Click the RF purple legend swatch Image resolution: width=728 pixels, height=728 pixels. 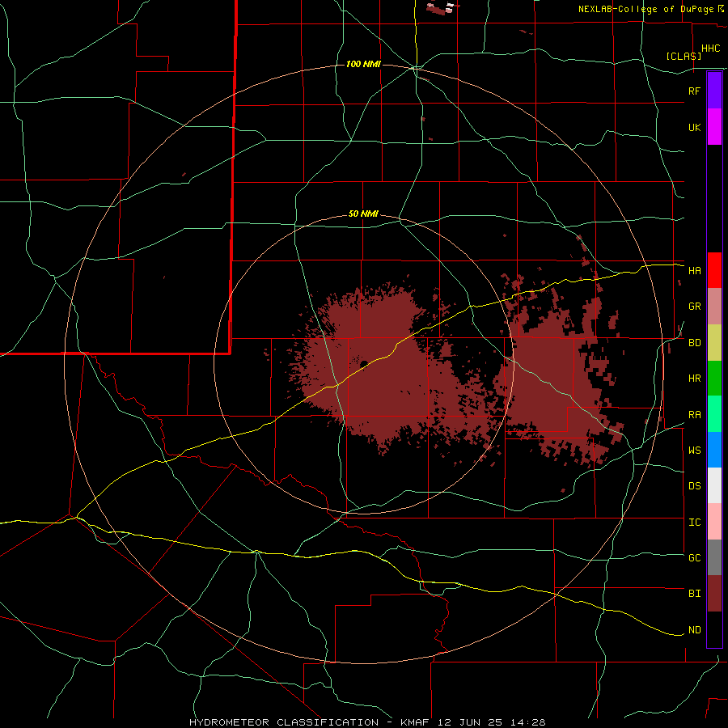(x=714, y=91)
